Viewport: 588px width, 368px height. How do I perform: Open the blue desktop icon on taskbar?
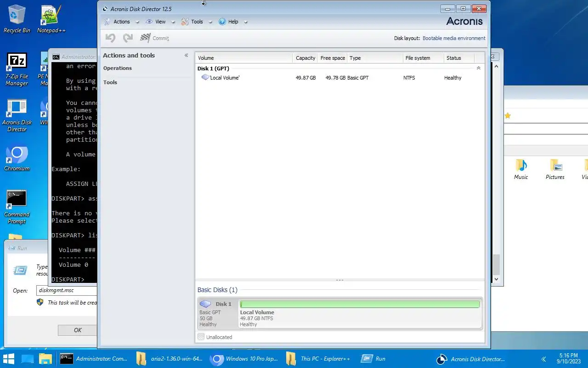[28, 358]
